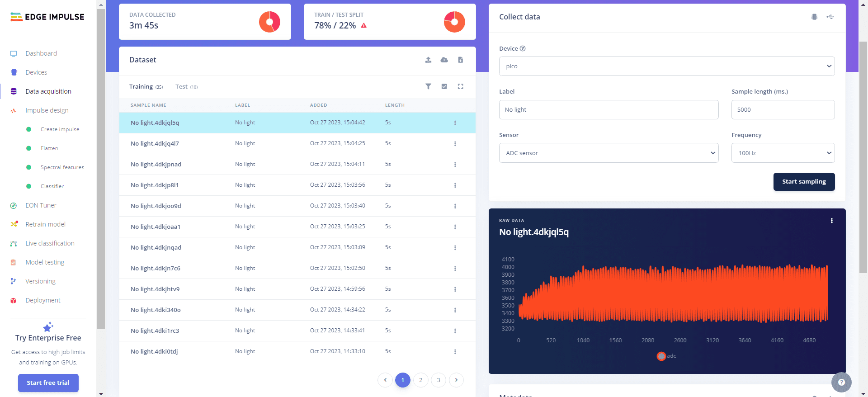Click the USB connect icon in Collect data
The width and height of the screenshot is (868, 397).
pos(830,17)
